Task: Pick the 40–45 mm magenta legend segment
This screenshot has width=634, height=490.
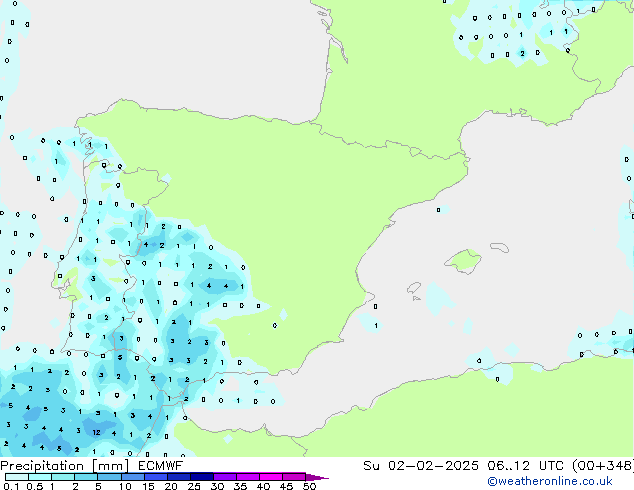Action: pos(271,477)
